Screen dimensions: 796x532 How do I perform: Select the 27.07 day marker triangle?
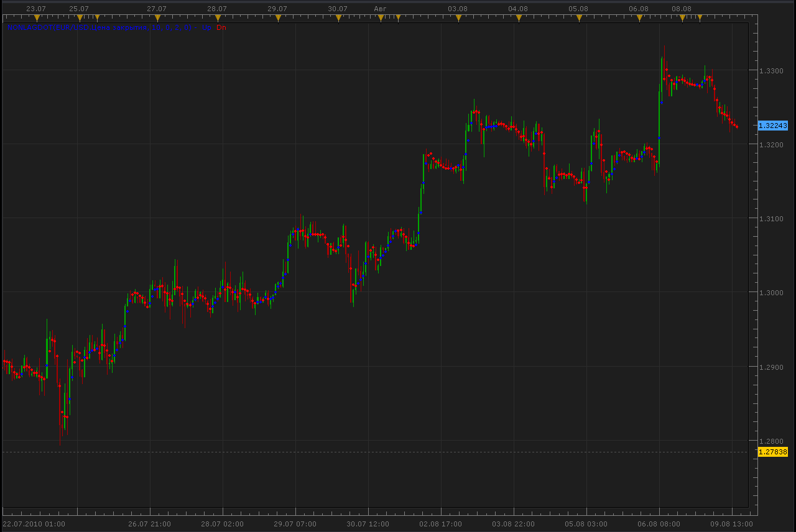coord(157,18)
